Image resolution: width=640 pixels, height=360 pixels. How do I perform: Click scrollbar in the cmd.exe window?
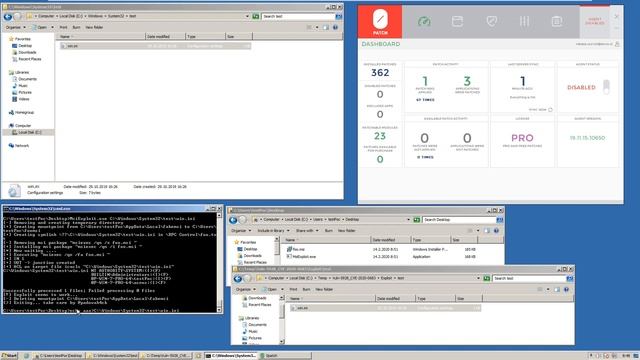click(219, 262)
